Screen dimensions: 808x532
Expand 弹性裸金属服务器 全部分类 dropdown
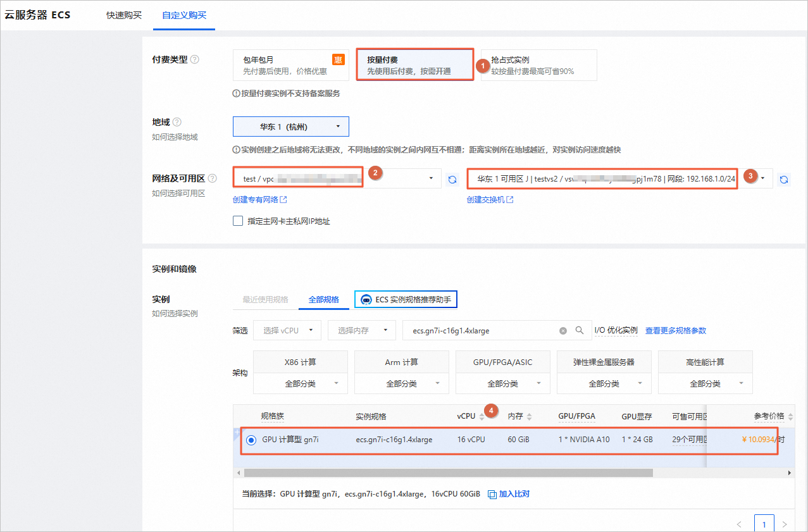(604, 383)
